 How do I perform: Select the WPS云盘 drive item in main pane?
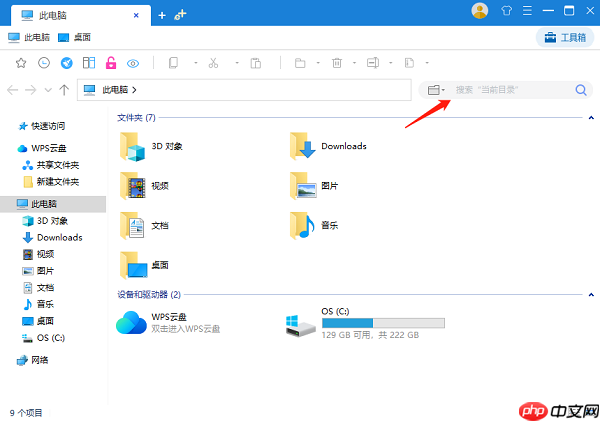[x=168, y=323]
